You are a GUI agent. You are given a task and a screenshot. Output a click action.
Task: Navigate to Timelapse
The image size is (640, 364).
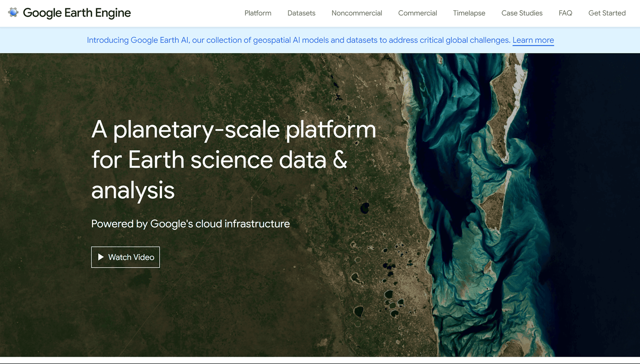point(469,13)
